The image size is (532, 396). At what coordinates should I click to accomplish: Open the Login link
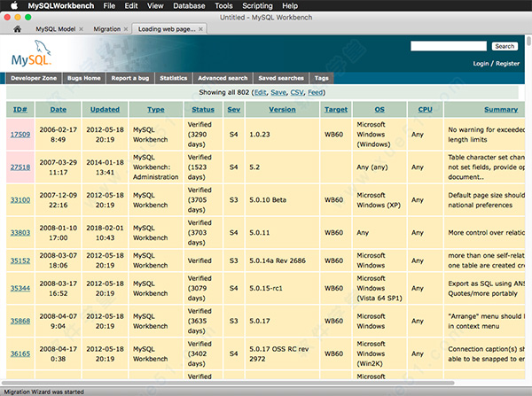[481, 64]
